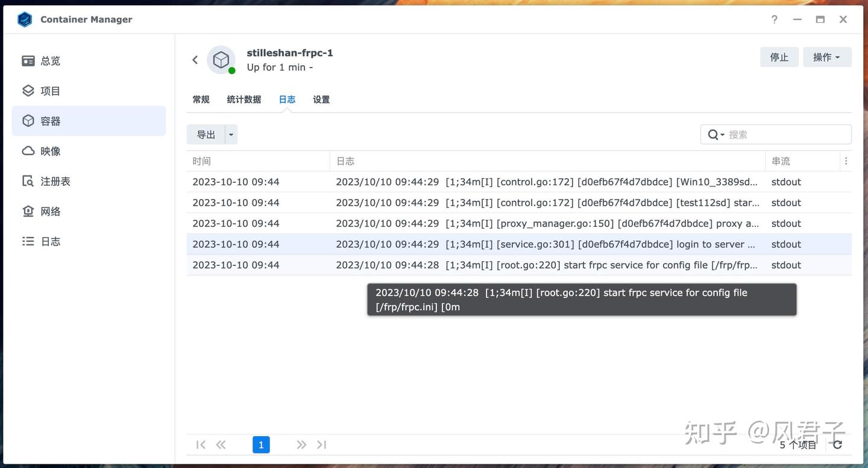The width and height of the screenshot is (868, 468).
Task: Open the 总览 overview sidebar item
Action: (x=89, y=61)
